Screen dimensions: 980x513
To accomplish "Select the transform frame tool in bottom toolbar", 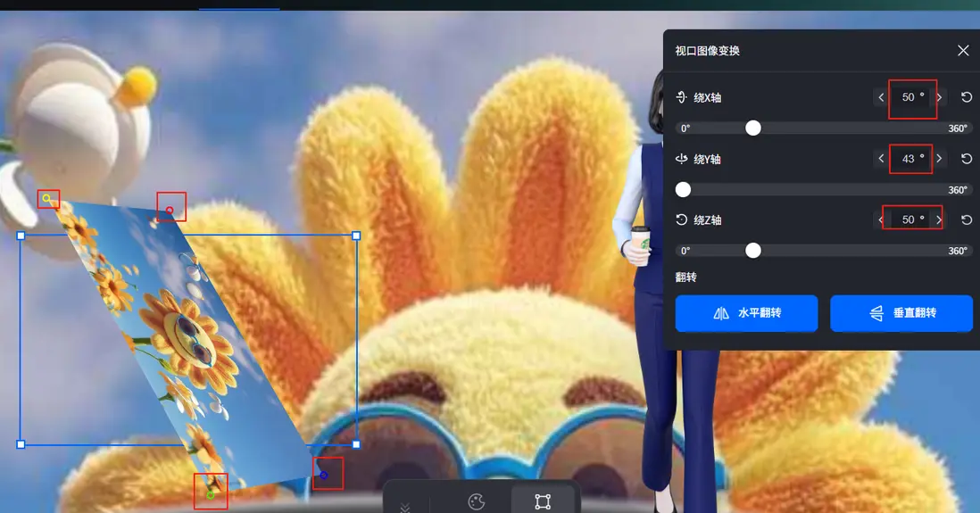I will (x=543, y=501).
